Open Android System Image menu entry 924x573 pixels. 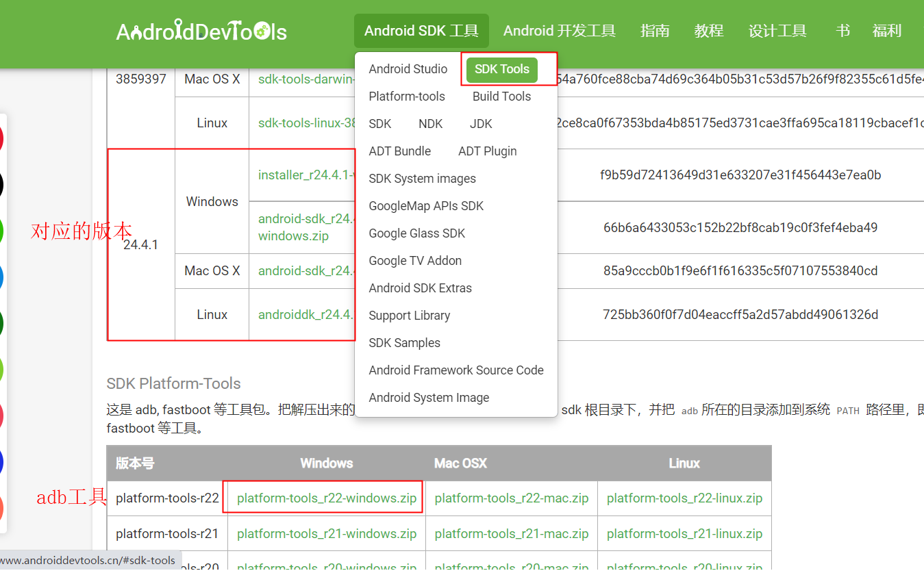click(x=429, y=398)
